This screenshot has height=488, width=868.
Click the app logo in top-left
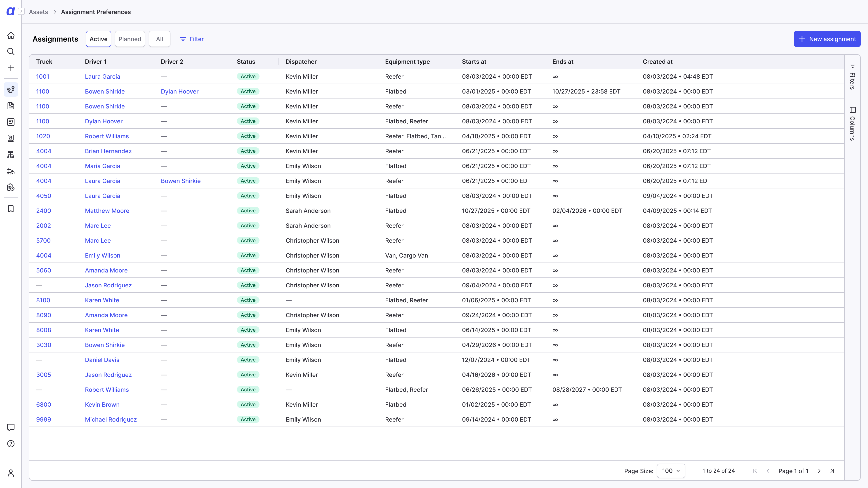(10, 12)
